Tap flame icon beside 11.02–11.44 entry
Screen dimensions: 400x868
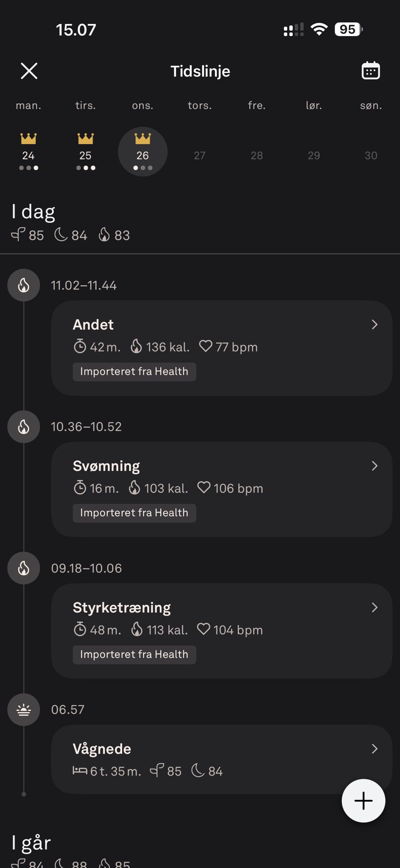point(24,285)
